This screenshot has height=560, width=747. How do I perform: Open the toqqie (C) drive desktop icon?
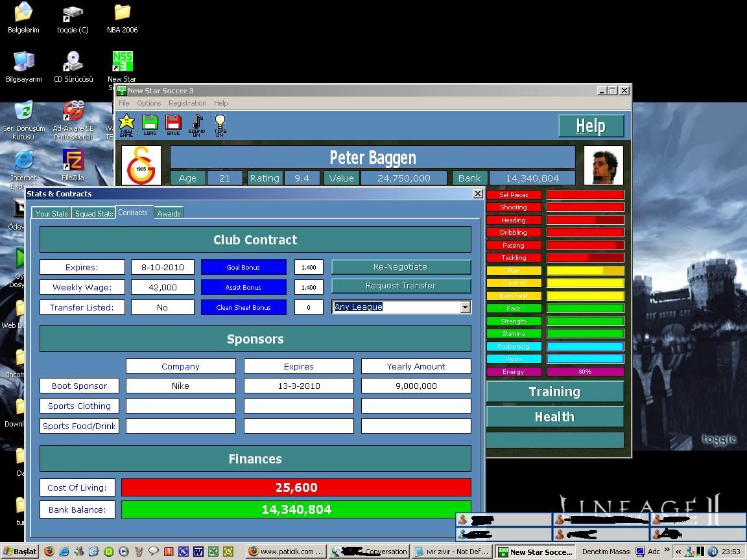pyautogui.click(x=73, y=18)
